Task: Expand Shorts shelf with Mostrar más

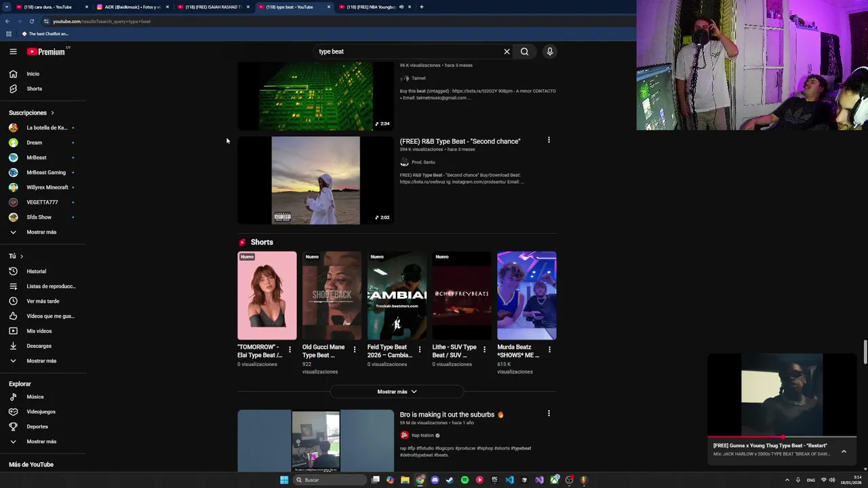Action: pos(397,392)
